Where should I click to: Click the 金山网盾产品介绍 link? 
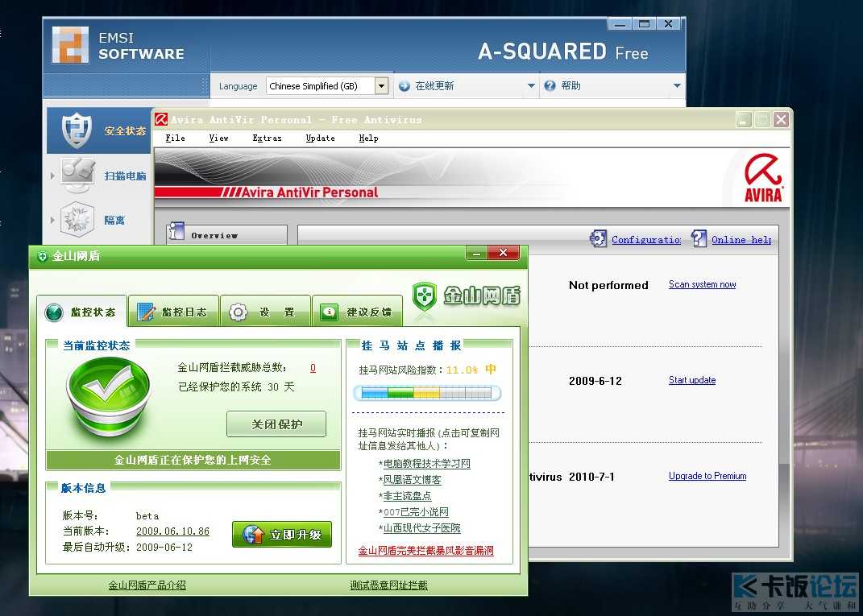point(147,585)
